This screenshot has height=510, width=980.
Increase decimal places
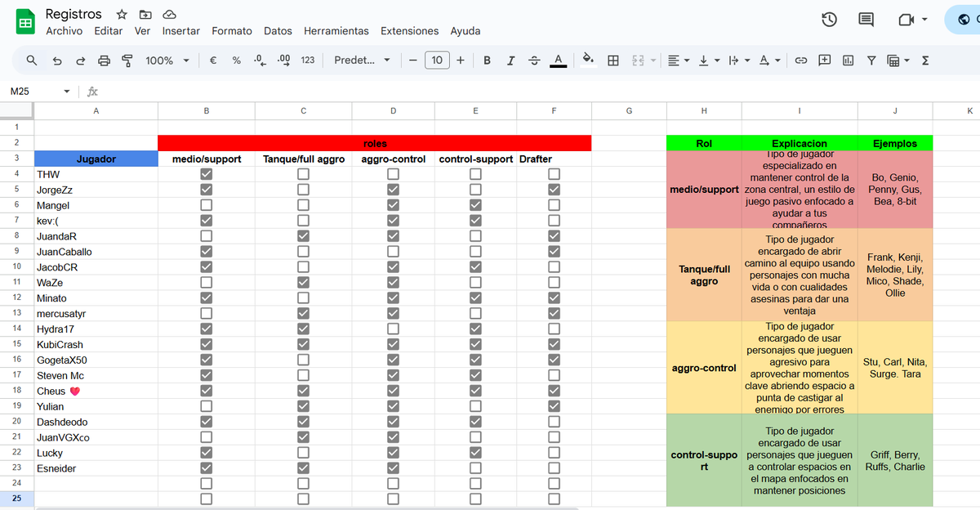283,60
